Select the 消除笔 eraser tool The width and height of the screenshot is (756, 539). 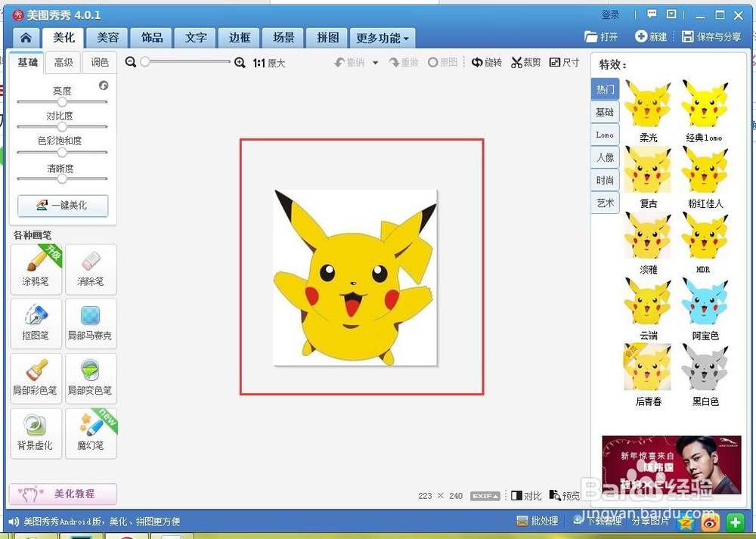pyautogui.click(x=91, y=269)
